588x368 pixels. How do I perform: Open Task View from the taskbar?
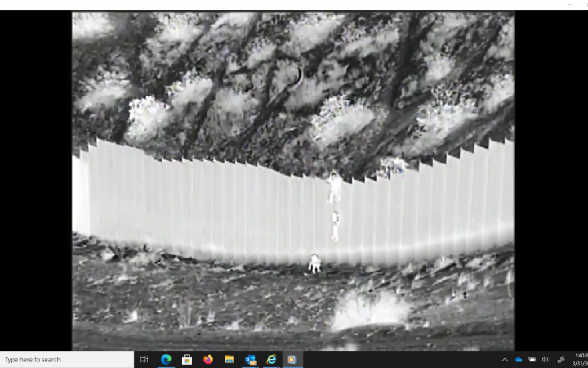pyautogui.click(x=144, y=360)
